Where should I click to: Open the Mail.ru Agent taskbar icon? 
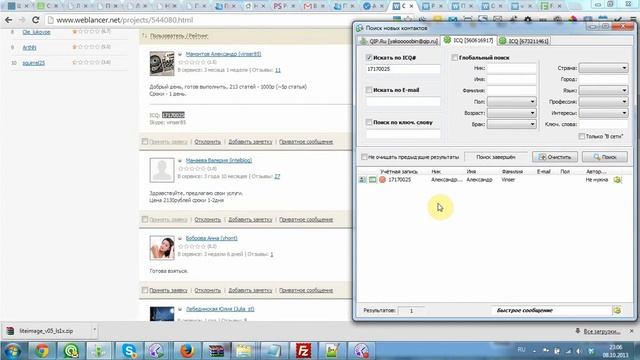[x=71, y=350]
